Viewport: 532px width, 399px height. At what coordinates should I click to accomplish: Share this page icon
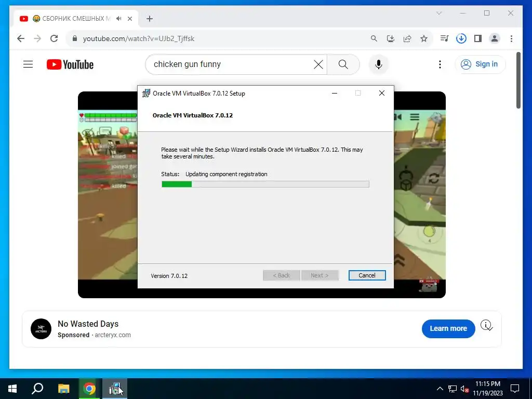[x=407, y=38]
